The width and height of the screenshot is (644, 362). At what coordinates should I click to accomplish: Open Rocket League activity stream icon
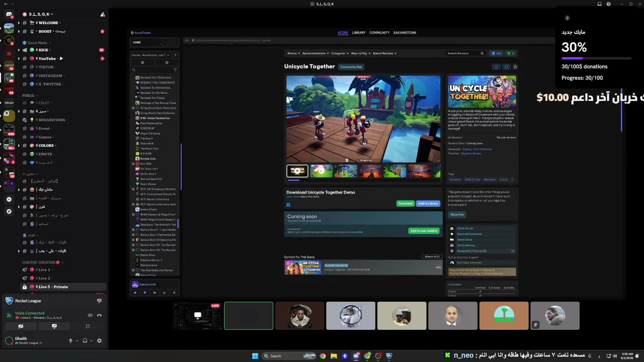pos(99,301)
